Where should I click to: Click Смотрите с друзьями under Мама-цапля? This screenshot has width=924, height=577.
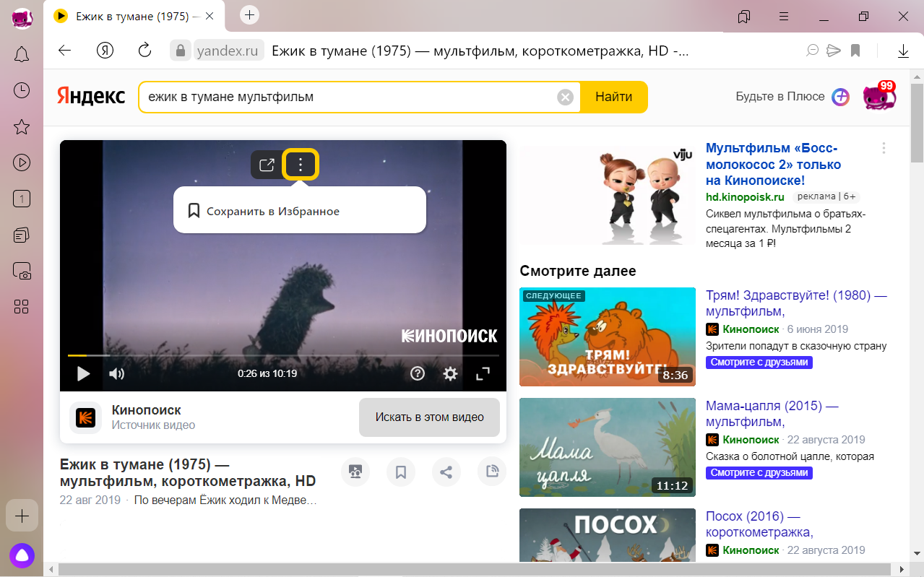click(x=759, y=472)
